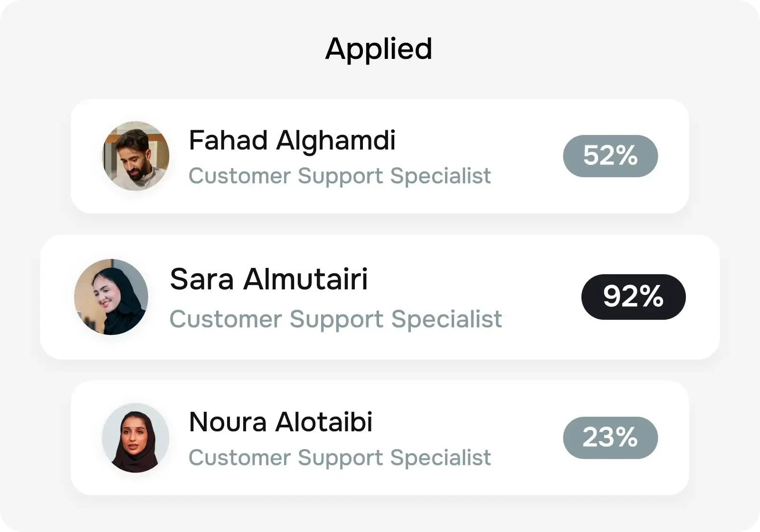760x532 pixels.
Task: Click the name Fahad Alghamdi
Action: (293, 140)
